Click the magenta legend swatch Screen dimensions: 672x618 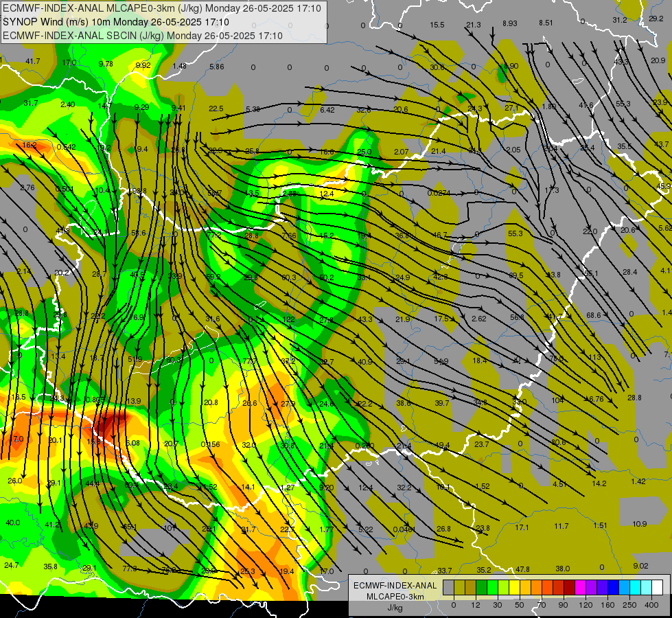click(580, 587)
